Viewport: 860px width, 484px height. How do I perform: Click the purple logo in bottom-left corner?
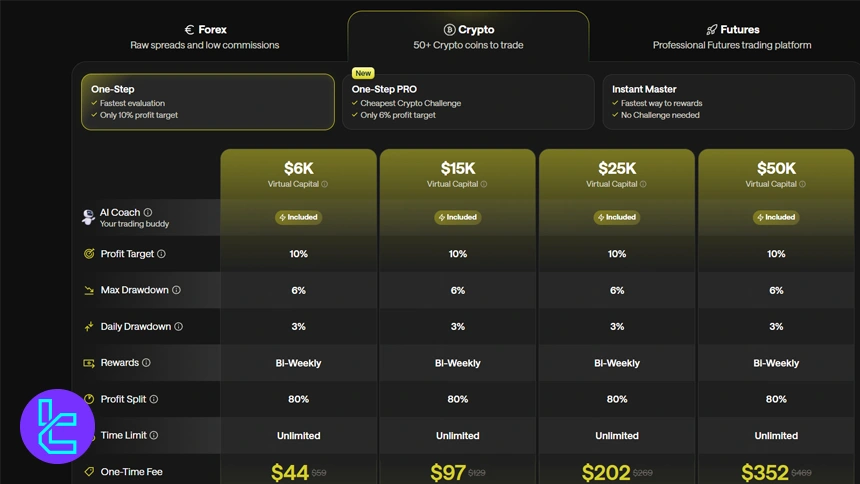57,427
